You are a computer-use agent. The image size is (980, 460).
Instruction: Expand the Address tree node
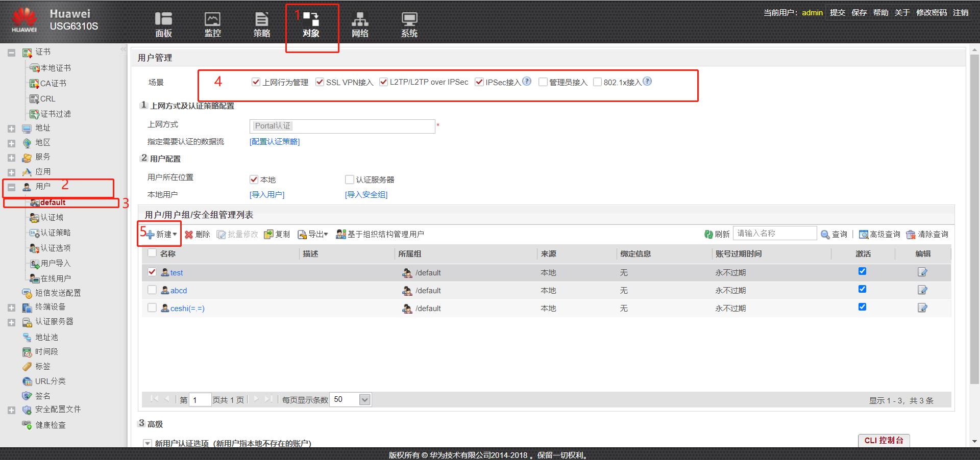[x=11, y=129]
